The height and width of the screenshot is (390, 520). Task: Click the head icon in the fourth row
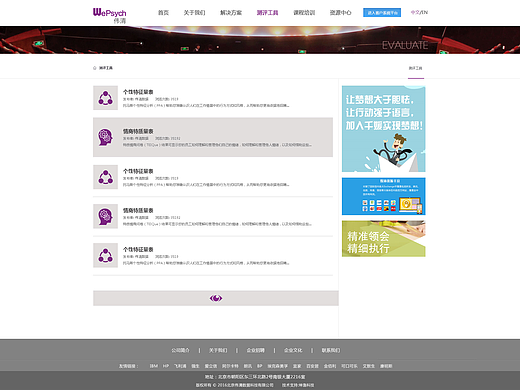[x=105, y=216]
